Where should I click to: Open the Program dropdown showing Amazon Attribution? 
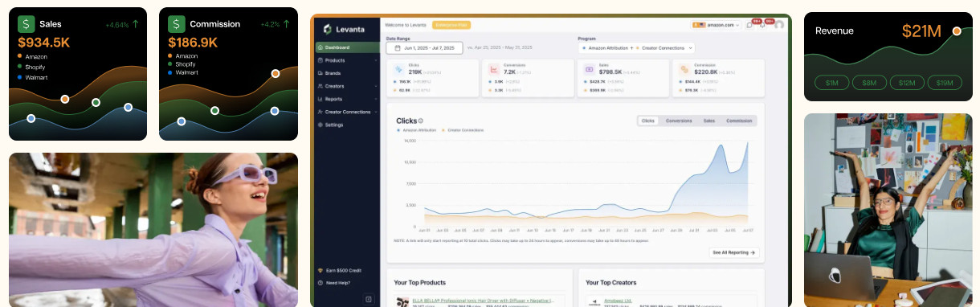coord(636,48)
